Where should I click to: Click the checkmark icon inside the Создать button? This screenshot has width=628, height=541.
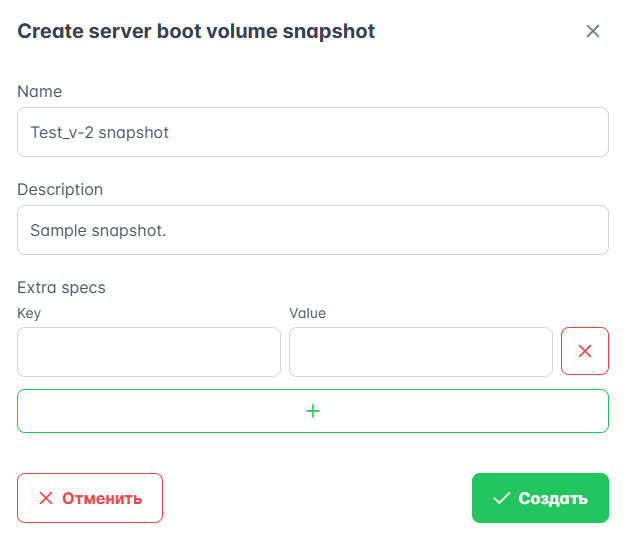[x=502, y=498]
